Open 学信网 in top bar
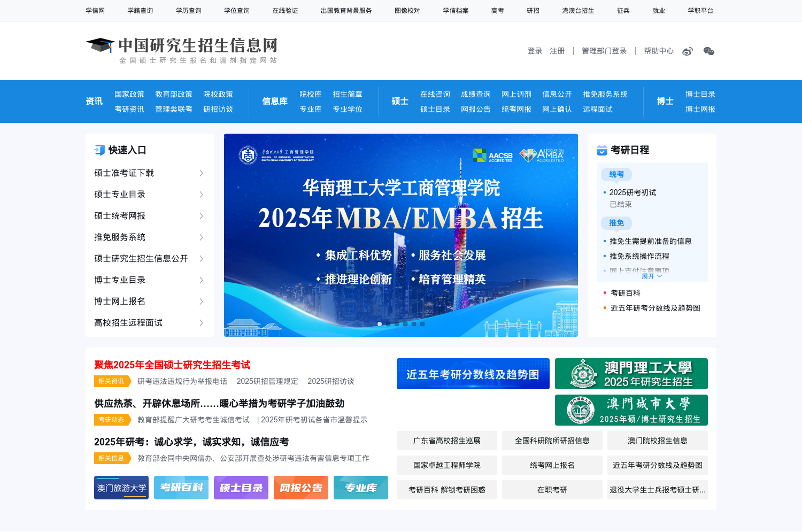 pos(95,11)
